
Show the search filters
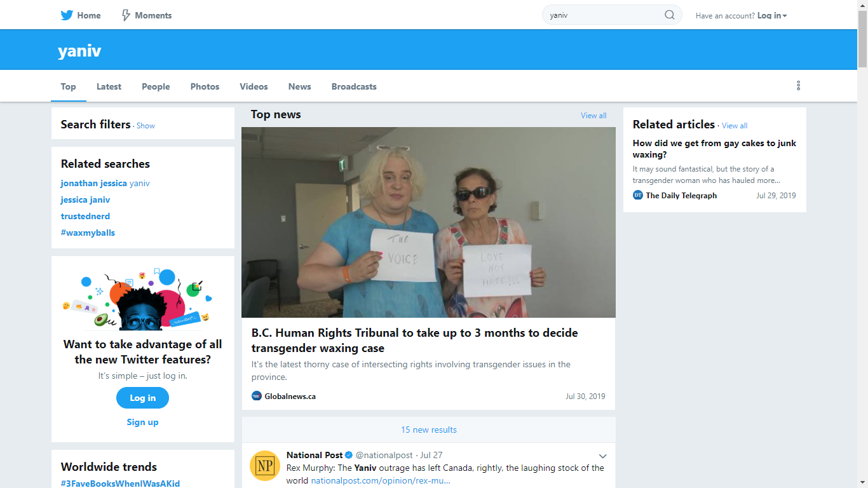(146, 126)
